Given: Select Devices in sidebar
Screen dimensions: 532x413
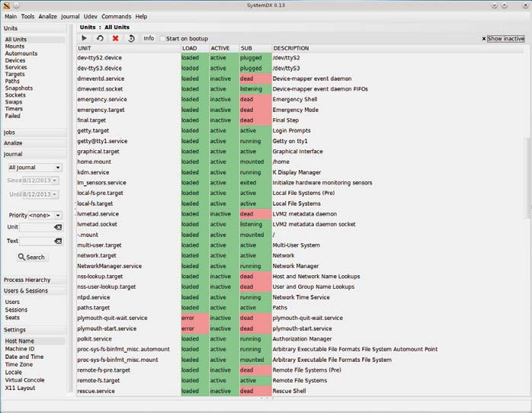Looking at the screenshot, I should pyautogui.click(x=15, y=60).
